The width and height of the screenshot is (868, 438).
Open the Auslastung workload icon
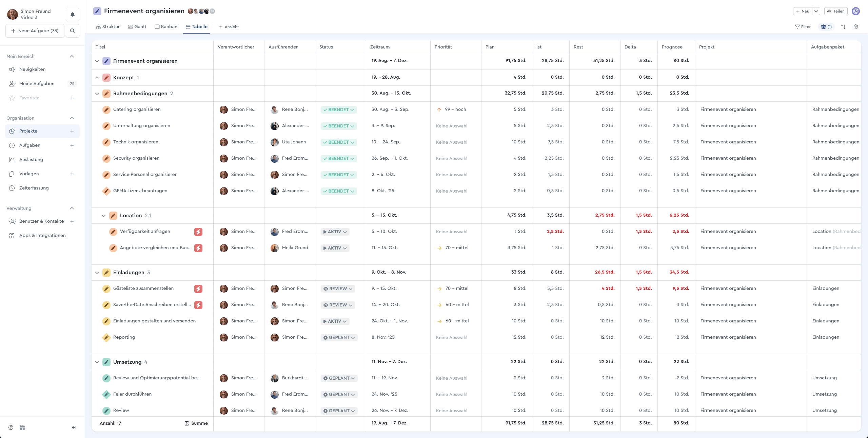12,159
